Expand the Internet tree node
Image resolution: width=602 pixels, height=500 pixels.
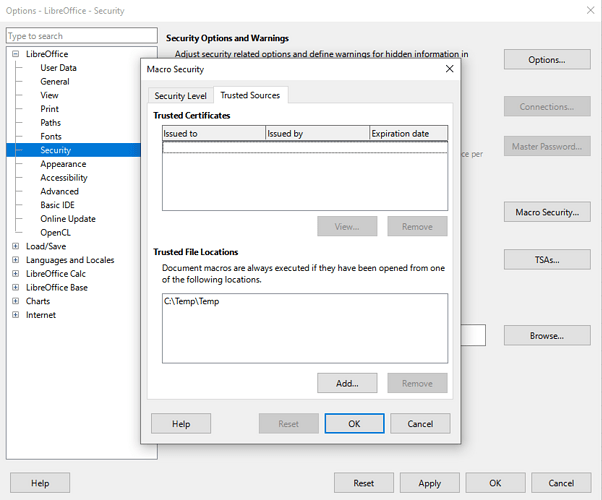tap(15, 315)
